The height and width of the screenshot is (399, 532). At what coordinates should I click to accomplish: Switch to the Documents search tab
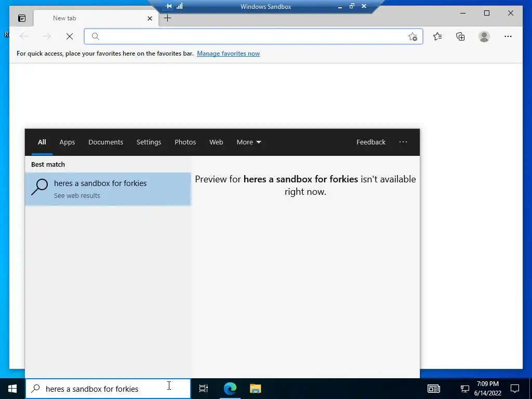(x=105, y=142)
